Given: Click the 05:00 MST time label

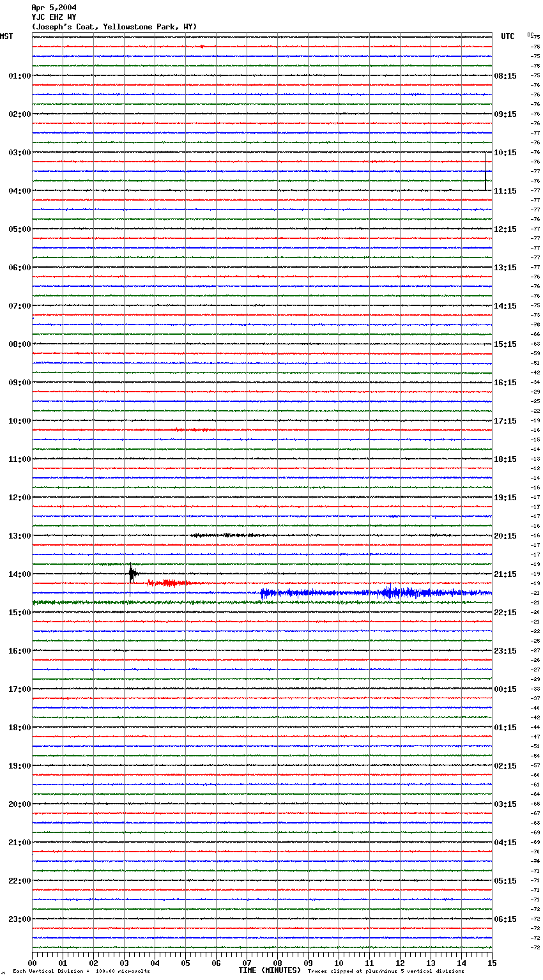Looking at the screenshot, I should click(20, 229).
